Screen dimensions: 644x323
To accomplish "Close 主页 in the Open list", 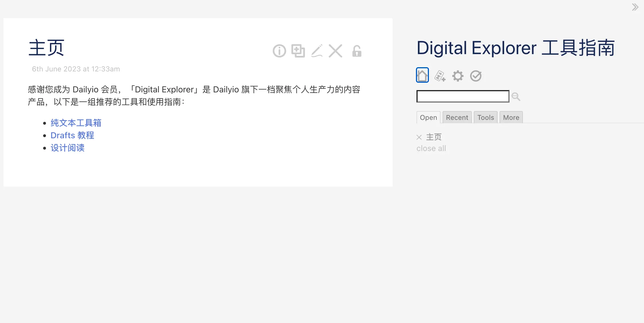I will pyautogui.click(x=419, y=137).
